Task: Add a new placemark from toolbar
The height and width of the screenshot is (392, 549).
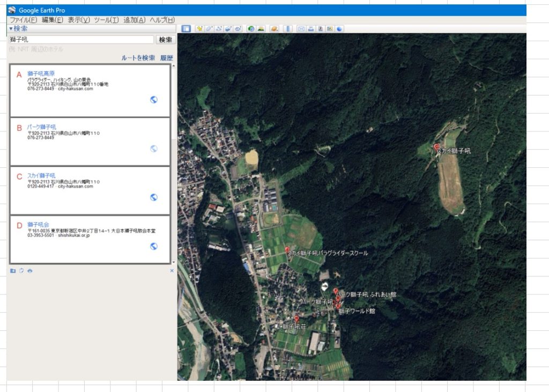Action: point(199,29)
